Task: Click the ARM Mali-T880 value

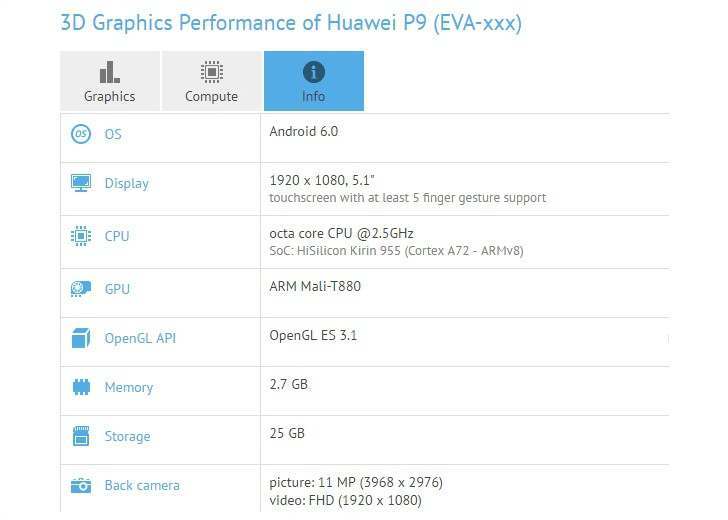Action: pos(315,286)
